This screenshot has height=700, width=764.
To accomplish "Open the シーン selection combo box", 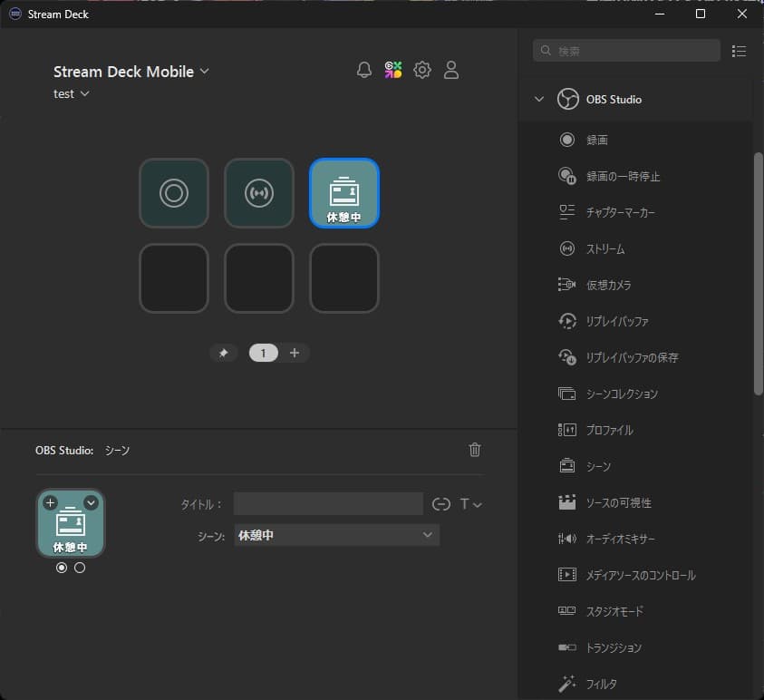I will click(336, 536).
